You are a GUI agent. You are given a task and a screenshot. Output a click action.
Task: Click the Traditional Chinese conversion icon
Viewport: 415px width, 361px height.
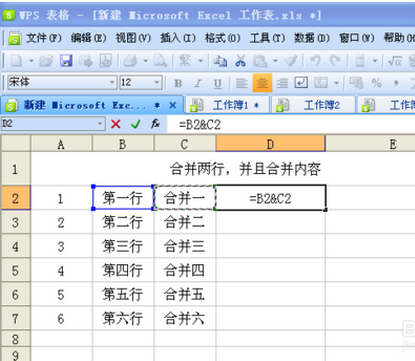[x=185, y=61]
